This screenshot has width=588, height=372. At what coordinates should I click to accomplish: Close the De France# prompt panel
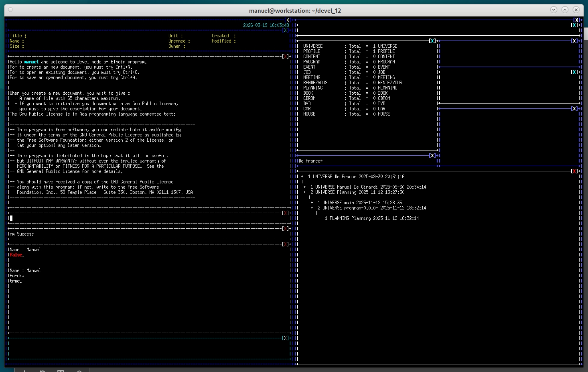click(432, 156)
